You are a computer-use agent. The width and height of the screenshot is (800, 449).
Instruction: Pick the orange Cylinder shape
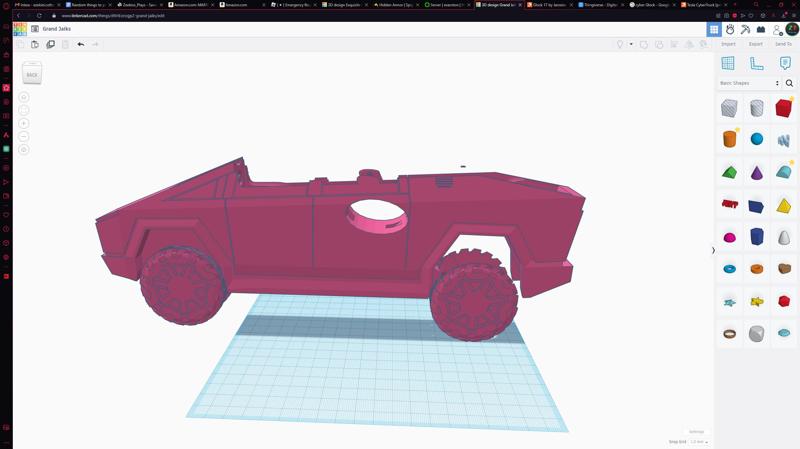(730, 139)
